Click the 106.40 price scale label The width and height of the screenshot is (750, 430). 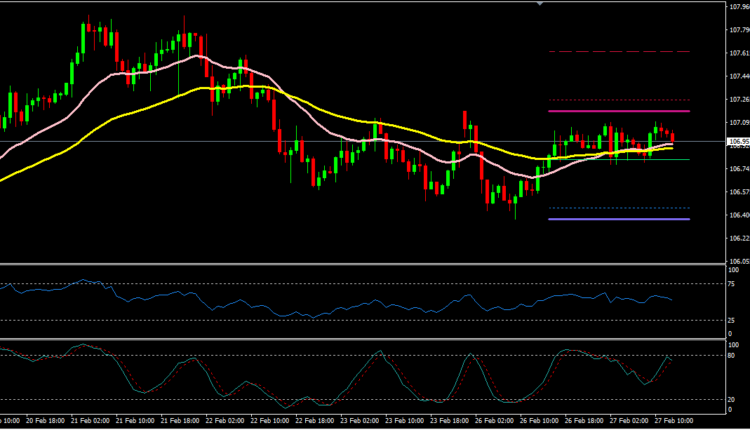[738, 215]
